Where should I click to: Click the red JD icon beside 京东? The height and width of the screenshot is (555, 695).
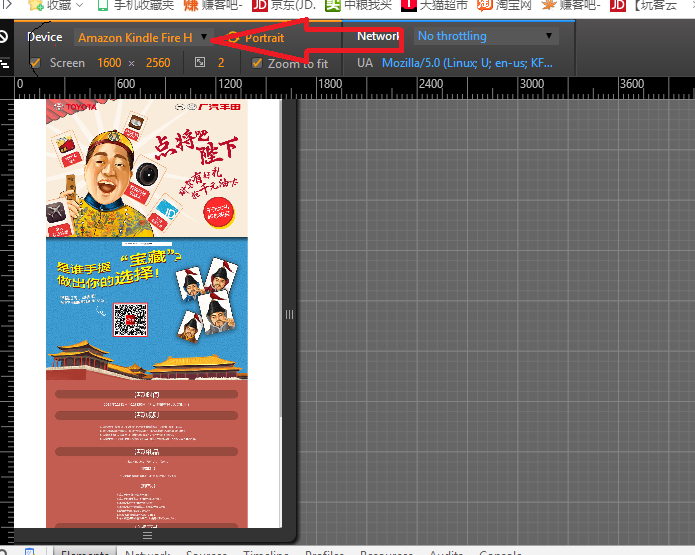point(260,5)
